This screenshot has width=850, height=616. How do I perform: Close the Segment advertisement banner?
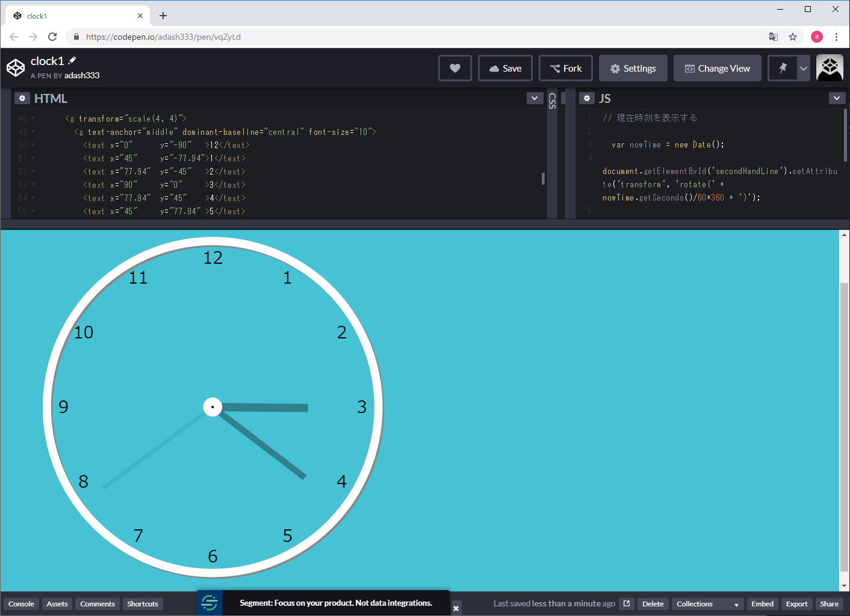[456, 608]
